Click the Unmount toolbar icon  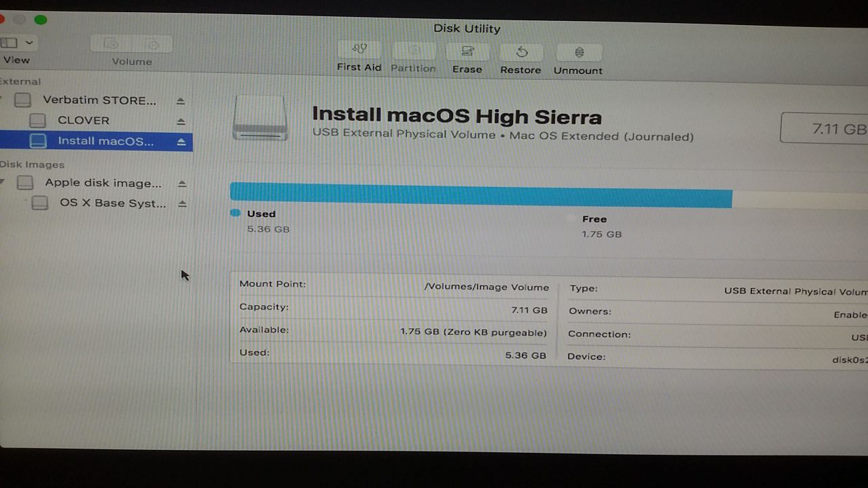[x=578, y=52]
